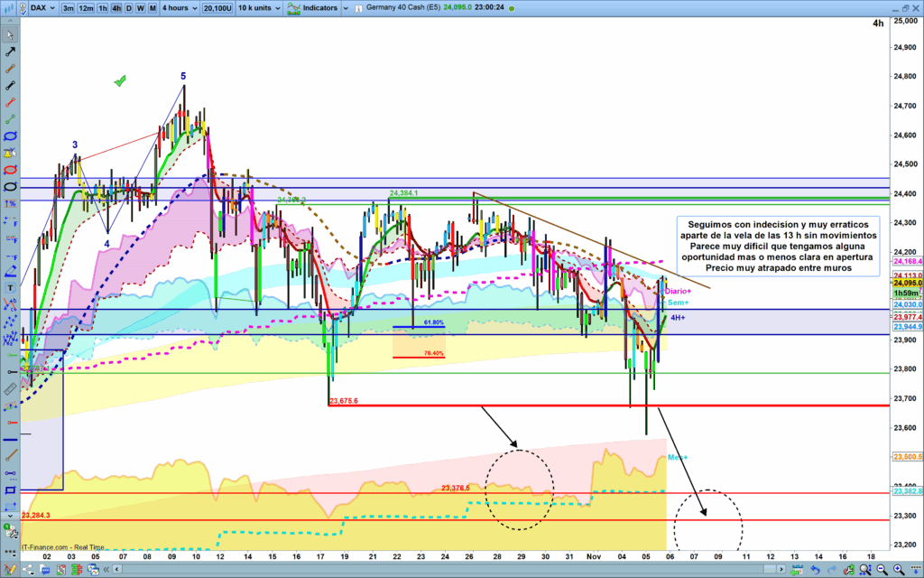Enable the W weekly timeframe
924x578 pixels.
coord(140,7)
